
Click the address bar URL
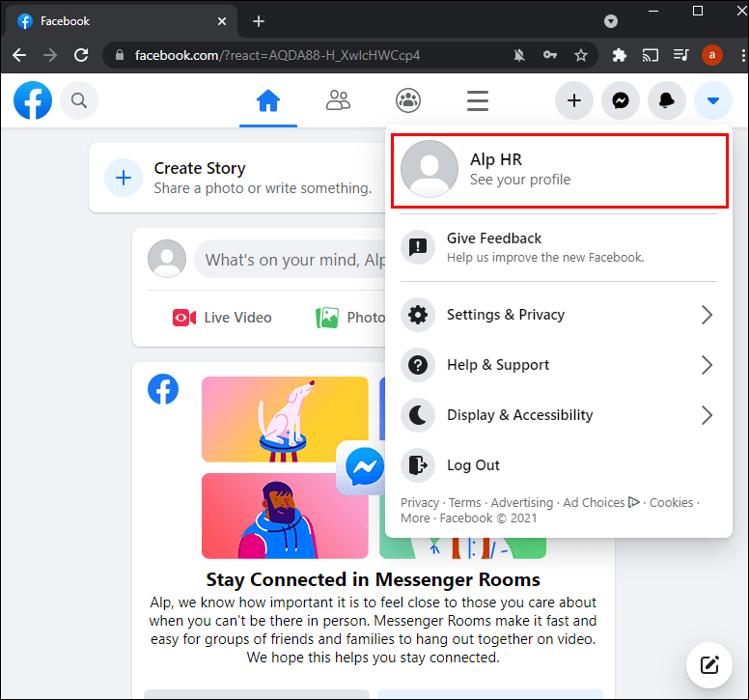click(277, 55)
